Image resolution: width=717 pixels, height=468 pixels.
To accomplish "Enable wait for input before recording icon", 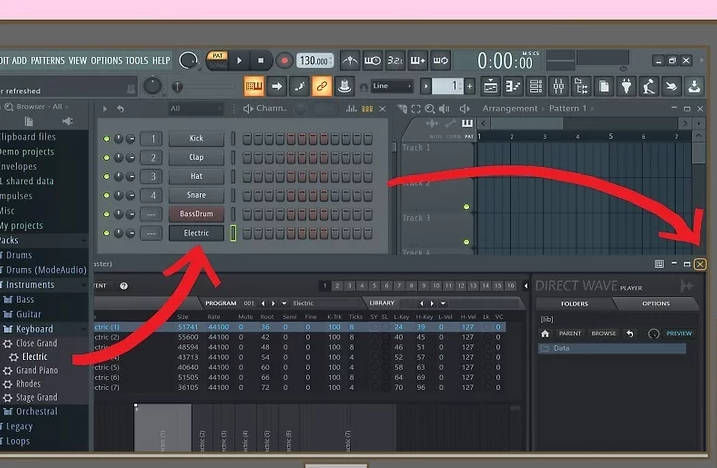I will click(x=373, y=60).
